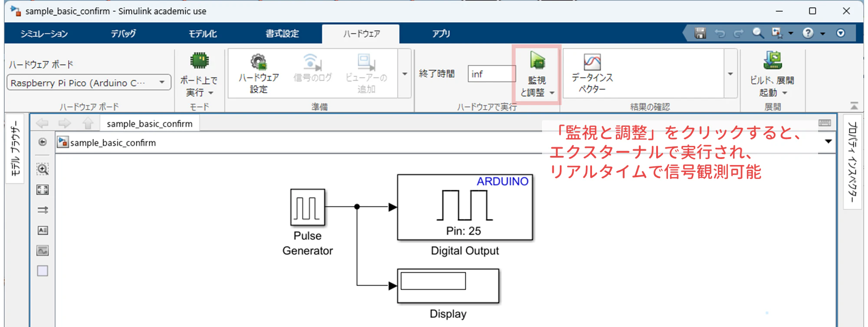Redo the last undone action
Screen dimensions: 868x327
click(739, 33)
